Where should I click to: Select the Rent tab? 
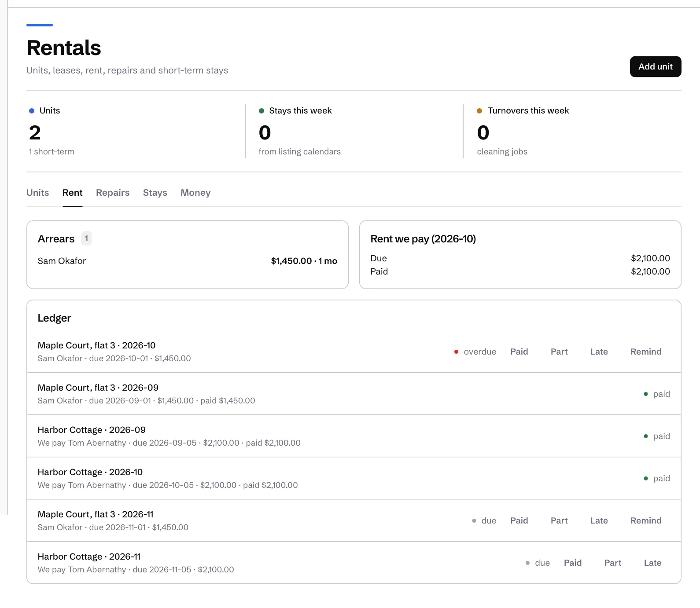[73, 193]
